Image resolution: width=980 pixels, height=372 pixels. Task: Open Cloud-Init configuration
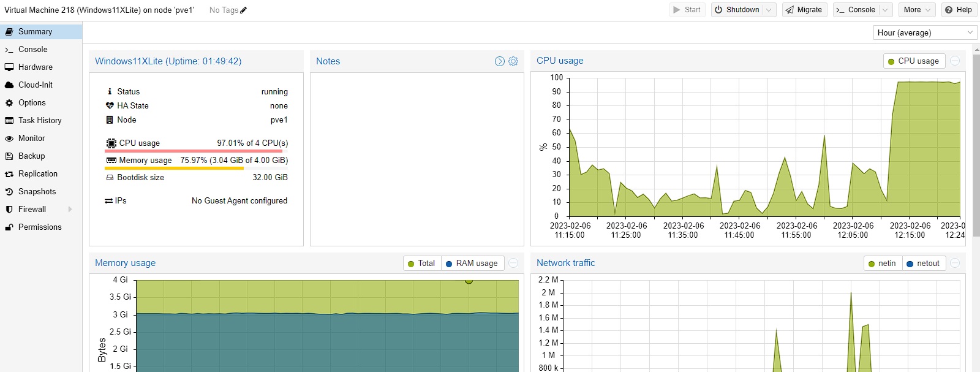[x=40, y=85]
